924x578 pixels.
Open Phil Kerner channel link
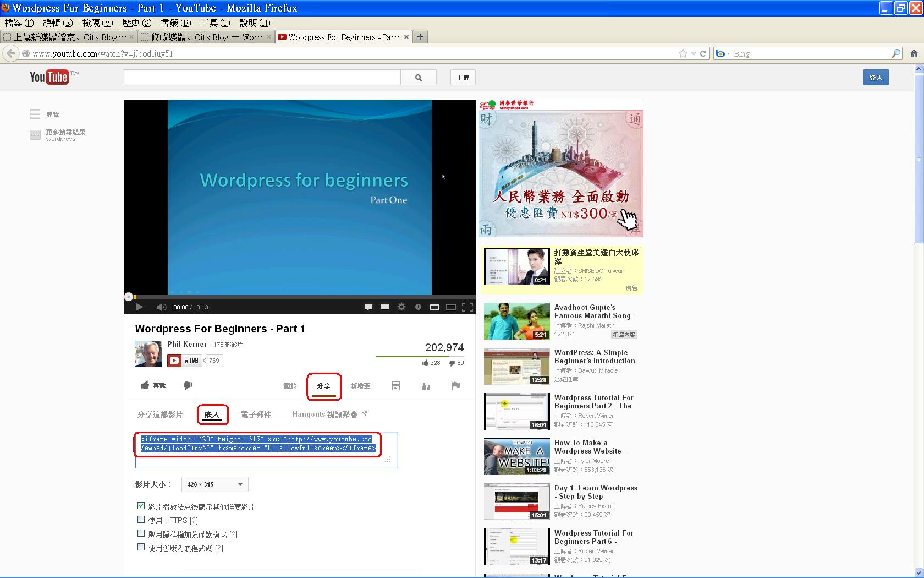(187, 344)
